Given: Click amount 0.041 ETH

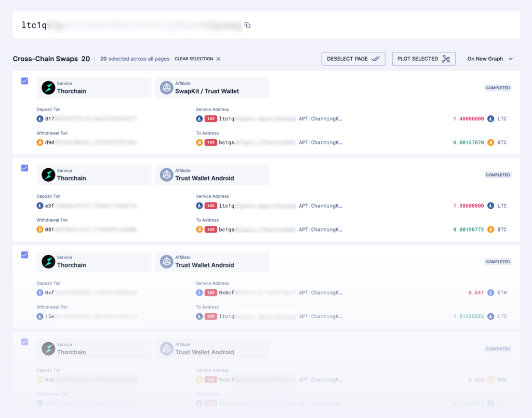Looking at the screenshot, I should 476,292.
